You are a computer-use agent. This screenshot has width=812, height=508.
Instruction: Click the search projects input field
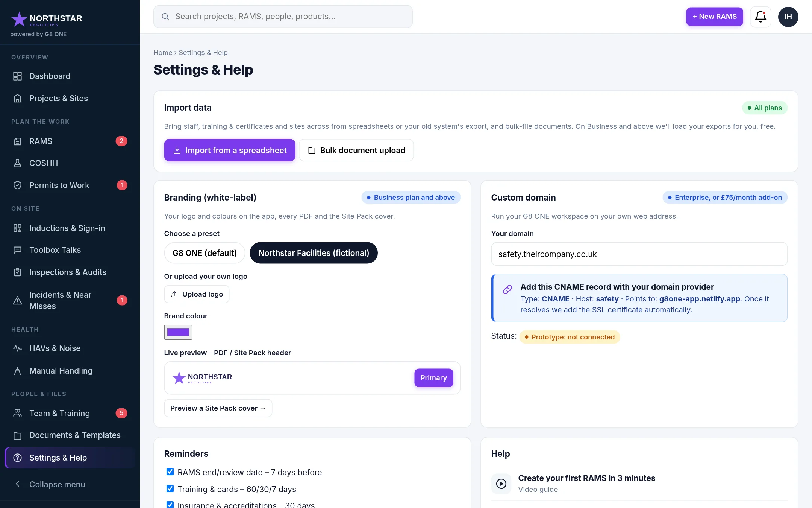click(283, 17)
